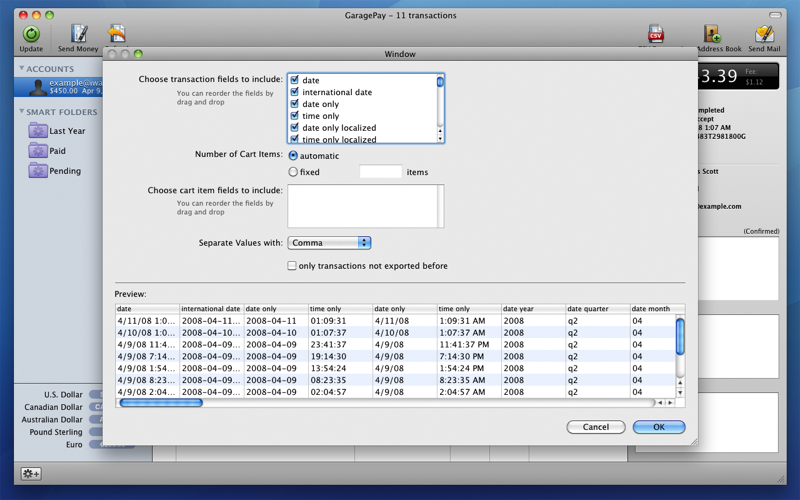Confirm export with the OK button

click(658, 427)
